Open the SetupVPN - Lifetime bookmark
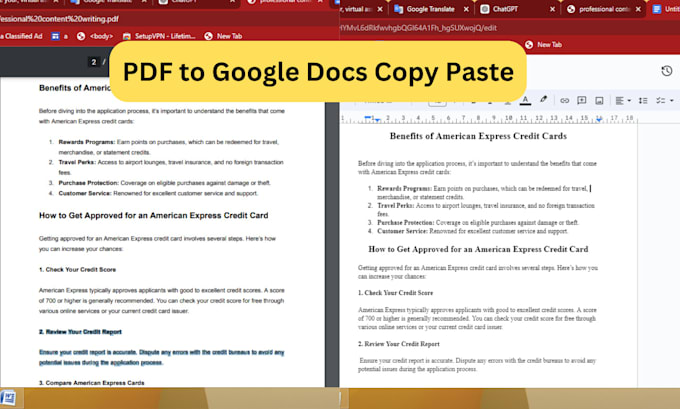The width and height of the screenshot is (680, 409). pos(159,36)
